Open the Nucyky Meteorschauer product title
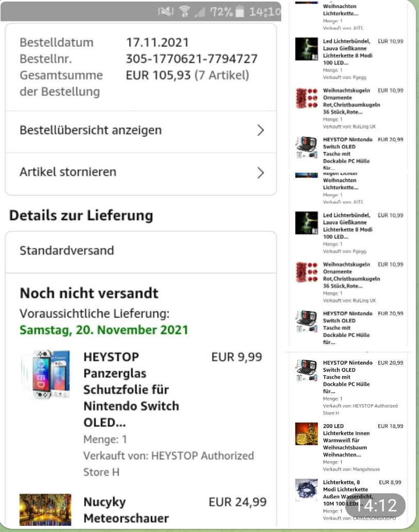This screenshot has width=419, height=532. coord(126,510)
